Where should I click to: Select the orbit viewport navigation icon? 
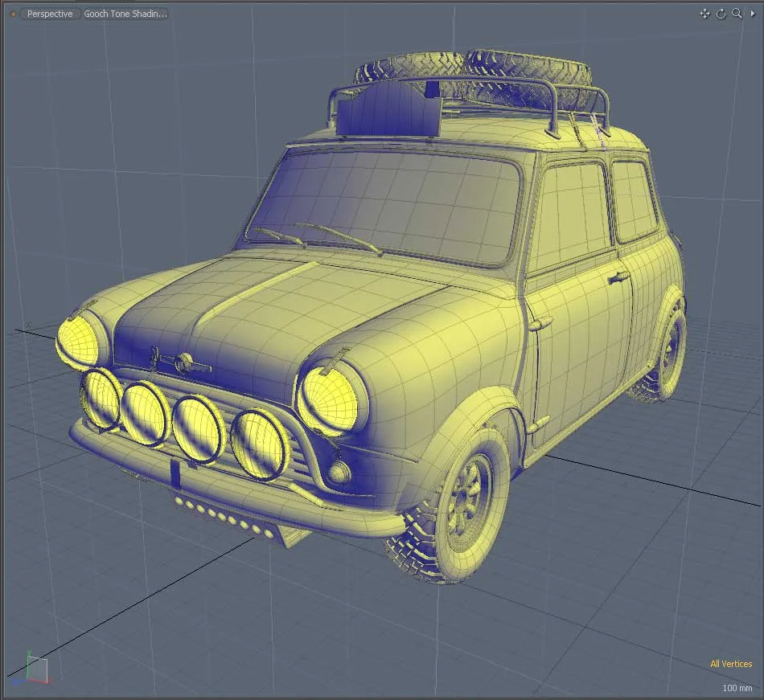[721, 14]
